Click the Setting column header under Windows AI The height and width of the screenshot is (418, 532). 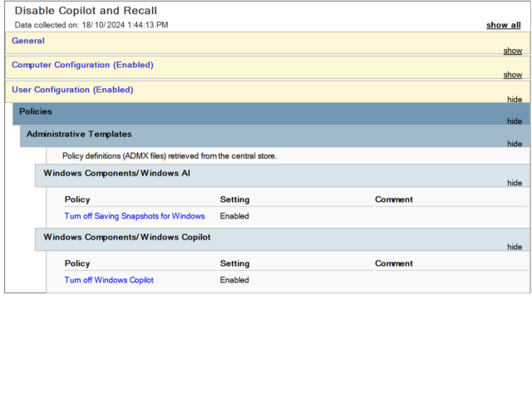pos(234,199)
